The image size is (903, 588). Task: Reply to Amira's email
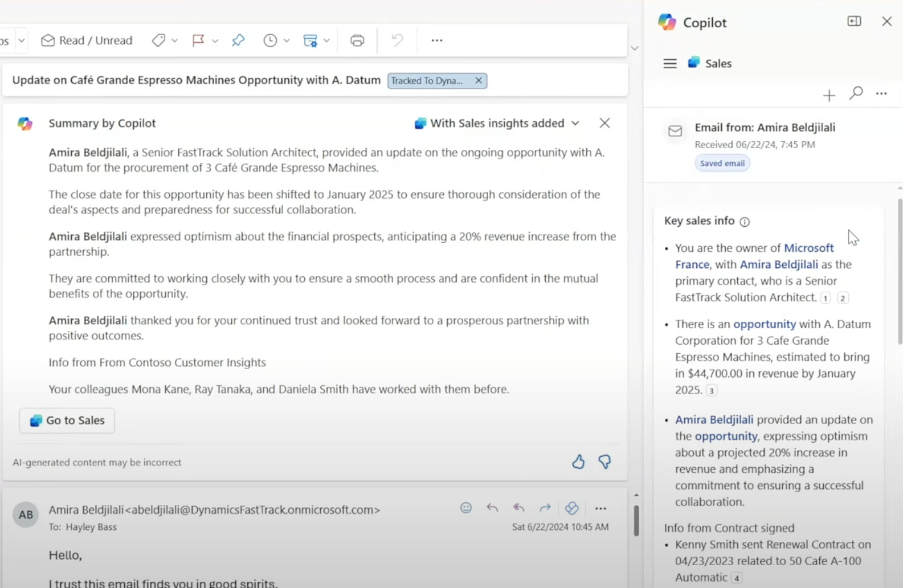tap(492, 508)
